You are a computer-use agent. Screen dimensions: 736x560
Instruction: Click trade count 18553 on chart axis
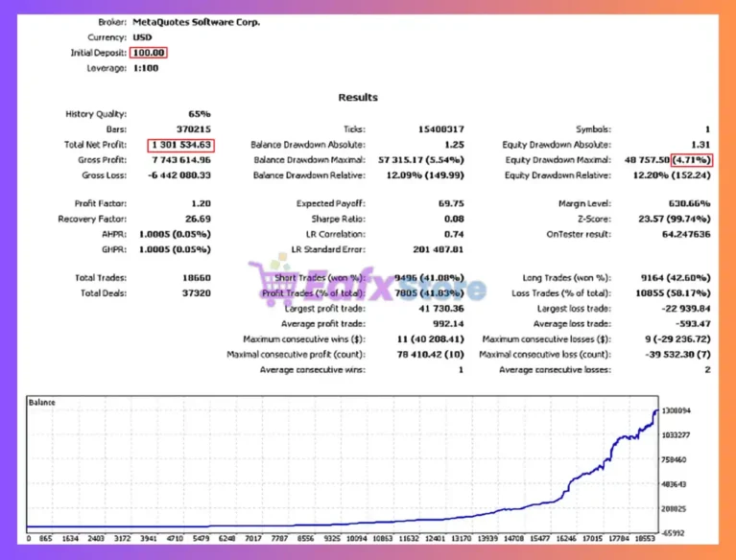[x=645, y=539]
